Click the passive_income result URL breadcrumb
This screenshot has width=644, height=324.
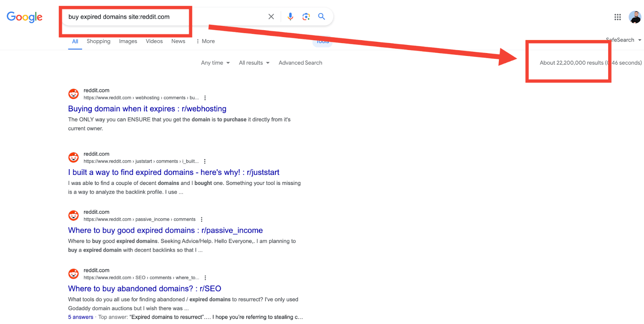[140, 219]
